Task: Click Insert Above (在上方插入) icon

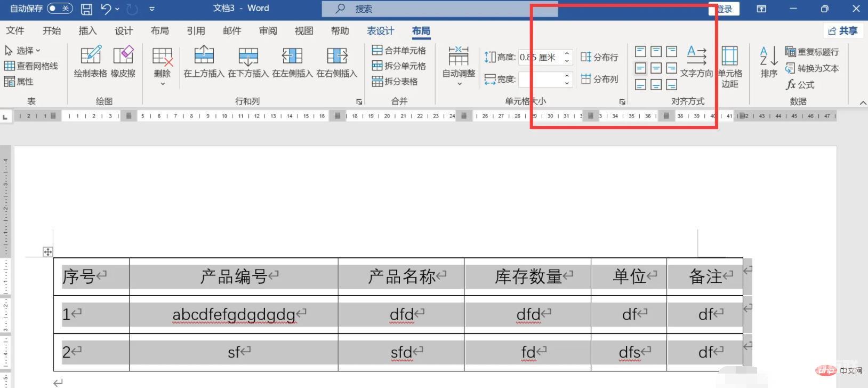Action: [x=204, y=56]
